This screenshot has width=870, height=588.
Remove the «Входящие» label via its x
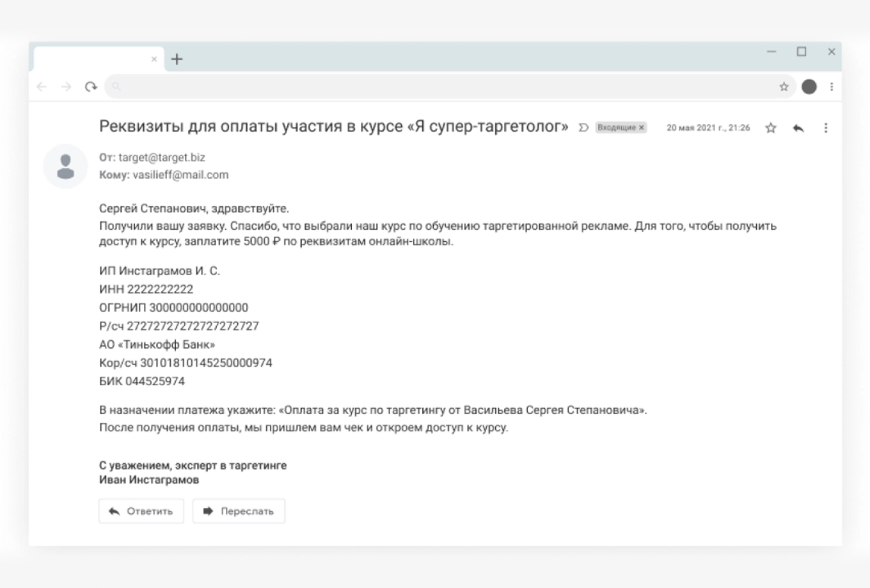642,127
